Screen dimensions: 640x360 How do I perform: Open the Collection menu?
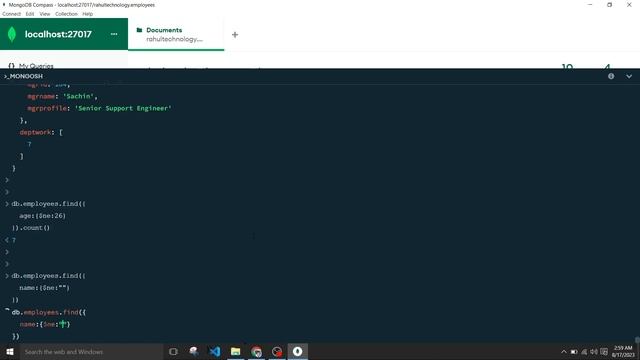(66, 14)
